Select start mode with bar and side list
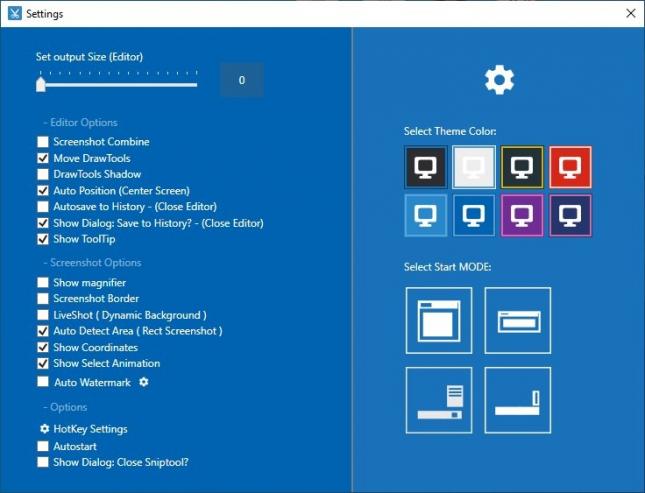Image resolution: width=645 pixels, height=493 pixels. [x=439, y=400]
